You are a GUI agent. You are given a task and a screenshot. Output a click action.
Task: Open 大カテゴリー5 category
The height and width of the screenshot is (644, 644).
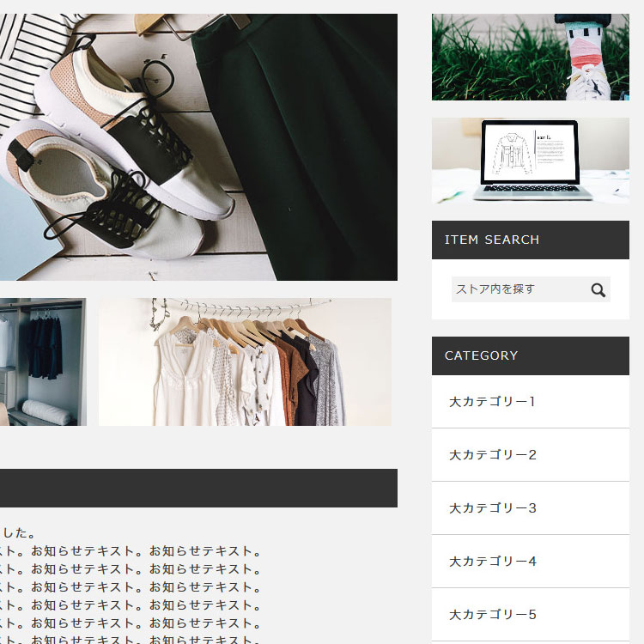click(x=531, y=615)
